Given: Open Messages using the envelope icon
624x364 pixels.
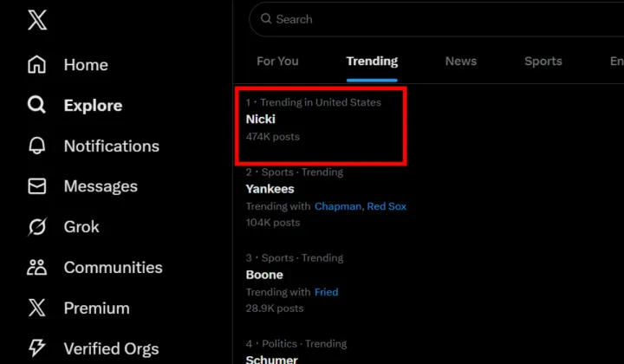Looking at the screenshot, I should pos(36,186).
